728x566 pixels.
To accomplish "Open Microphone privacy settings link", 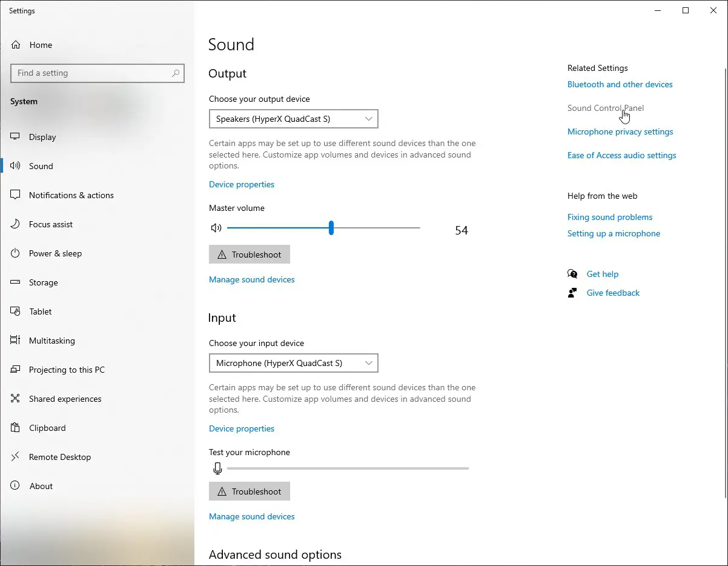I will click(620, 132).
